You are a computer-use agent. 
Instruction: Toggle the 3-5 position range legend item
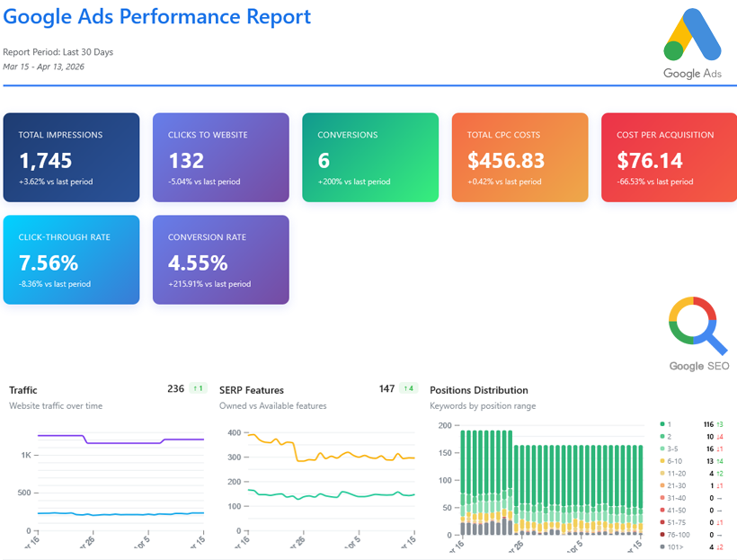[x=676, y=448]
